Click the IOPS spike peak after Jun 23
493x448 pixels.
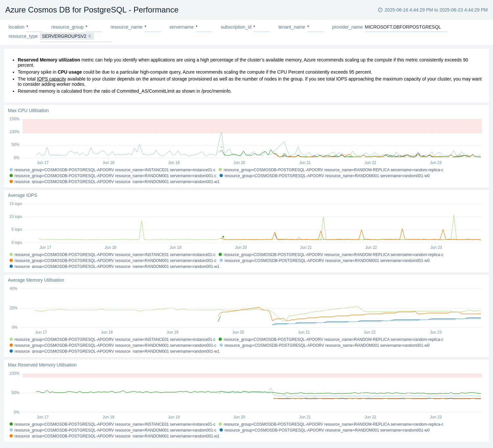(454, 215)
